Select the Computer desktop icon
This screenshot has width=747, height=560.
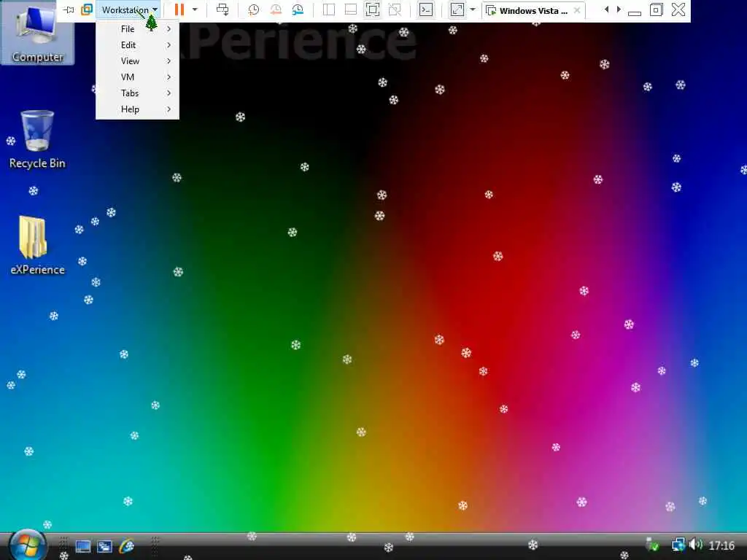coord(37,34)
